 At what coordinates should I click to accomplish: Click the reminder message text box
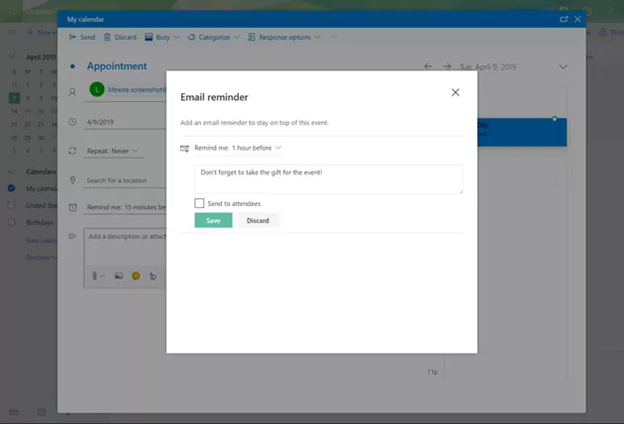click(x=328, y=179)
